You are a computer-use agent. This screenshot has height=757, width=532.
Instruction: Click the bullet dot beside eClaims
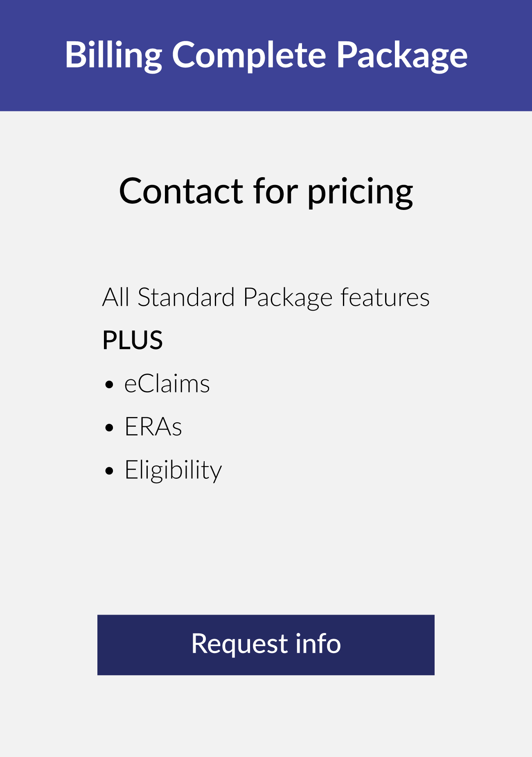tap(109, 385)
